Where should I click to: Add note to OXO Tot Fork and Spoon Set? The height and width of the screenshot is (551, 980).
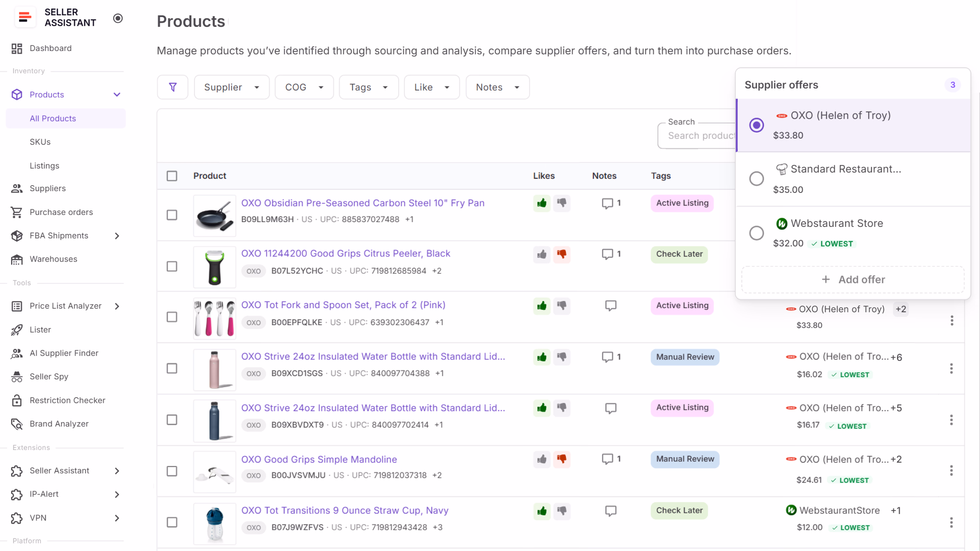point(610,305)
